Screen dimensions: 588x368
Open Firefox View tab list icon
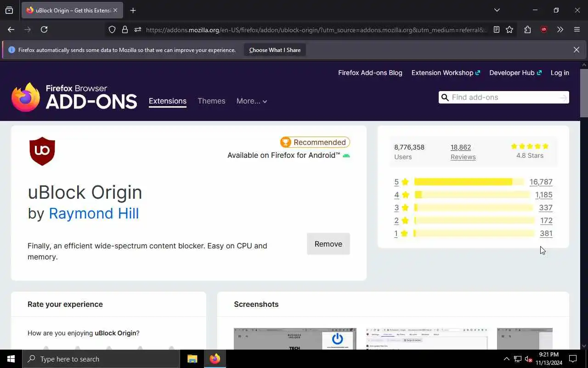tap(9, 10)
